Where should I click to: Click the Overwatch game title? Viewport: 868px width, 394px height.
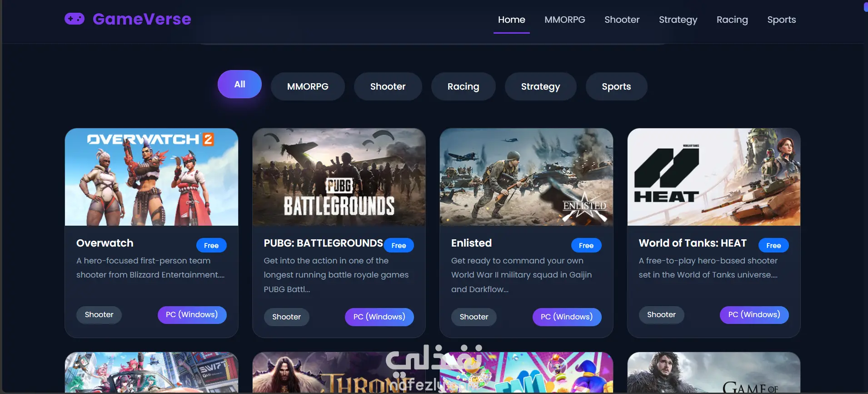[105, 243]
